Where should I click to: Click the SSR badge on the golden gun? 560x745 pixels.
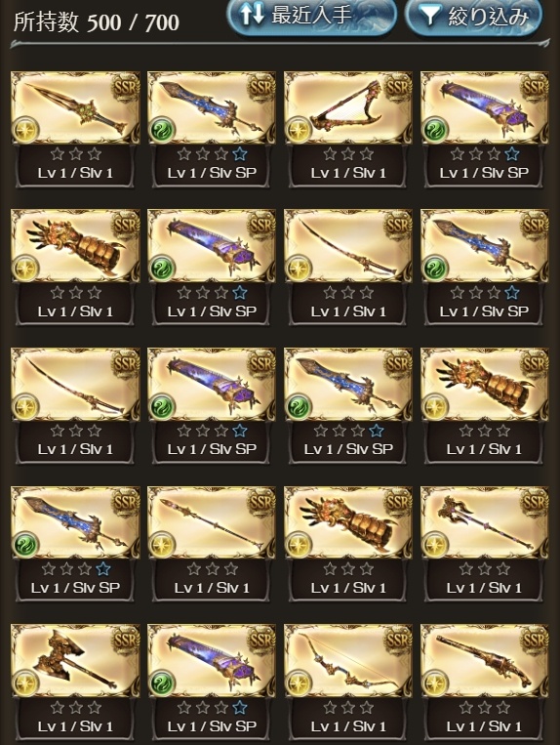point(536,640)
